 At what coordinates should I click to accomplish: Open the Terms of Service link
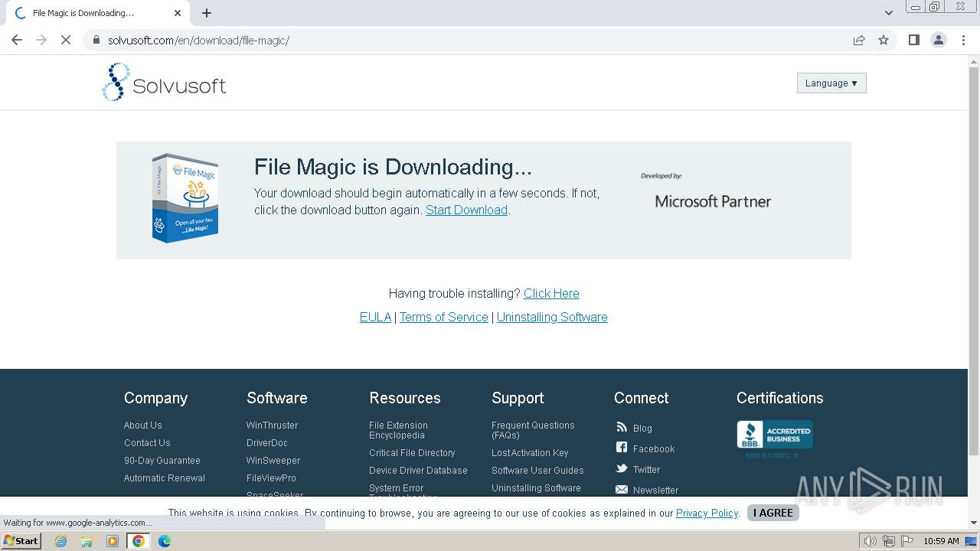443,317
